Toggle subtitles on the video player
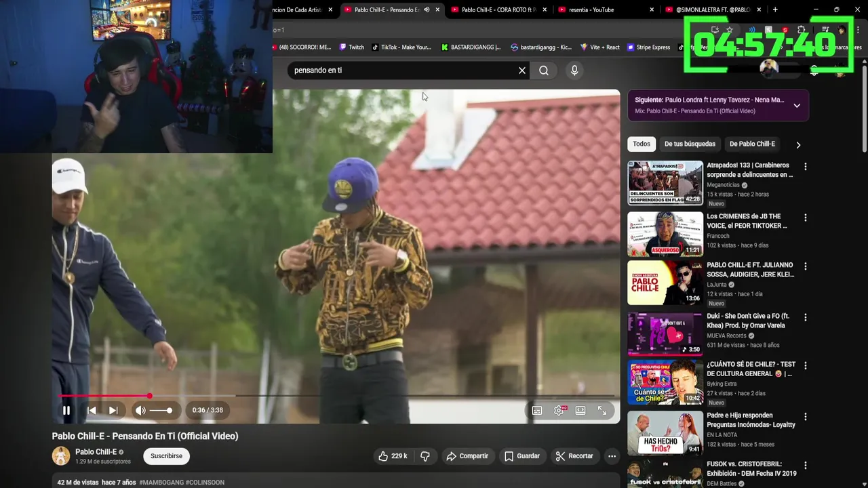The image size is (868, 488). 537,410
